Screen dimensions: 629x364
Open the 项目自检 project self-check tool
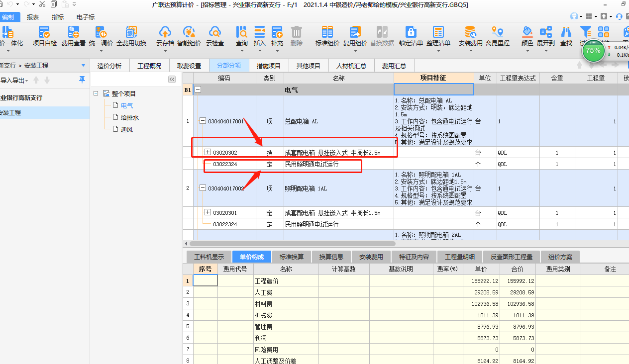pos(45,36)
